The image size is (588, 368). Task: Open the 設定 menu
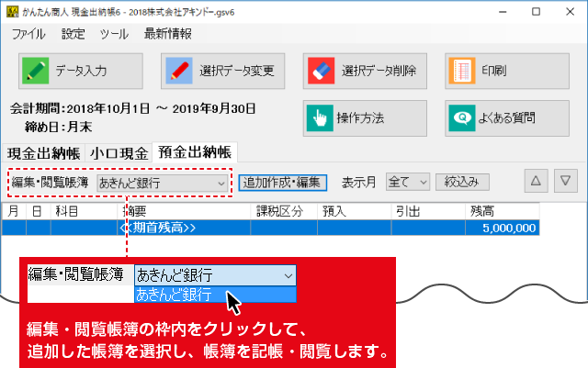[x=73, y=34]
